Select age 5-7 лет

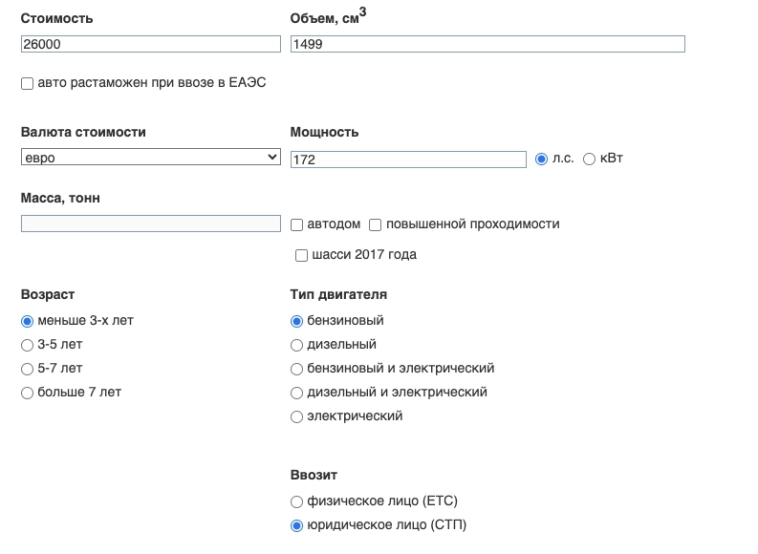[x=27, y=368]
